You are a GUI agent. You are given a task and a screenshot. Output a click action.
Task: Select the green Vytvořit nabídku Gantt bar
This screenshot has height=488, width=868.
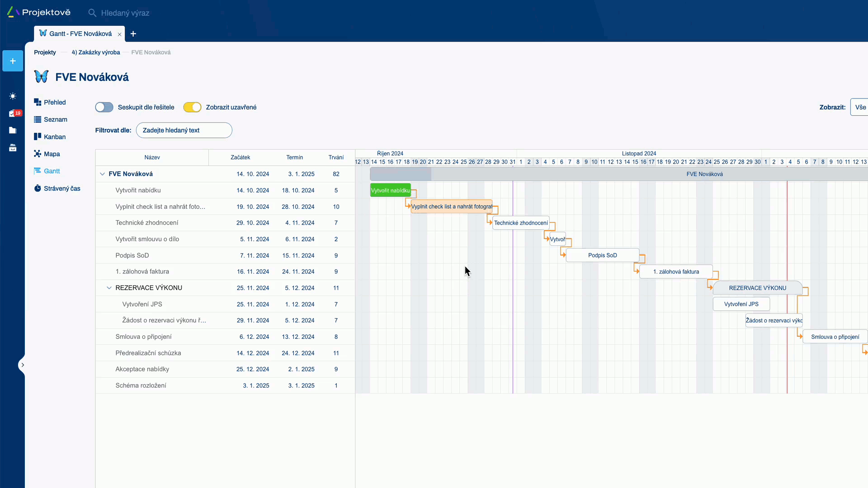[x=390, y=190]
